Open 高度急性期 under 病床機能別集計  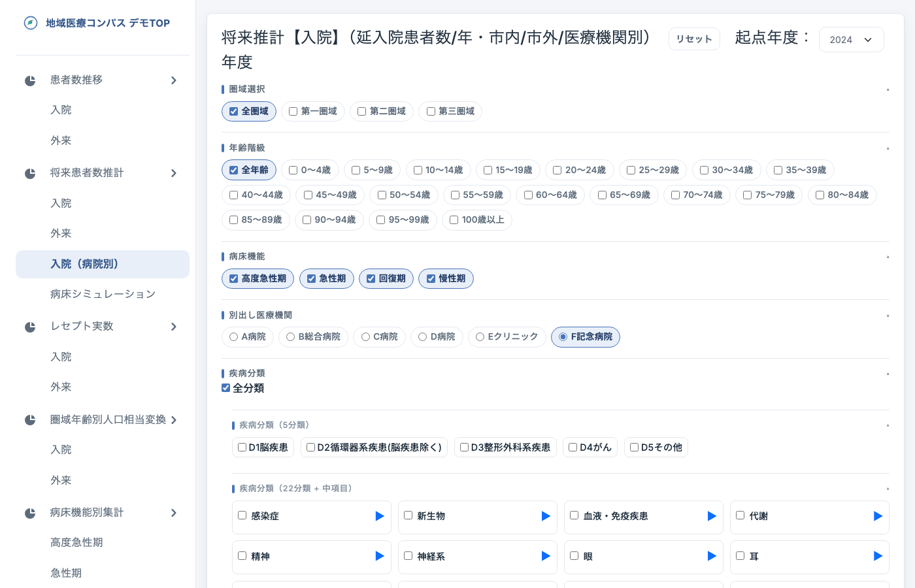click(76, 543)
